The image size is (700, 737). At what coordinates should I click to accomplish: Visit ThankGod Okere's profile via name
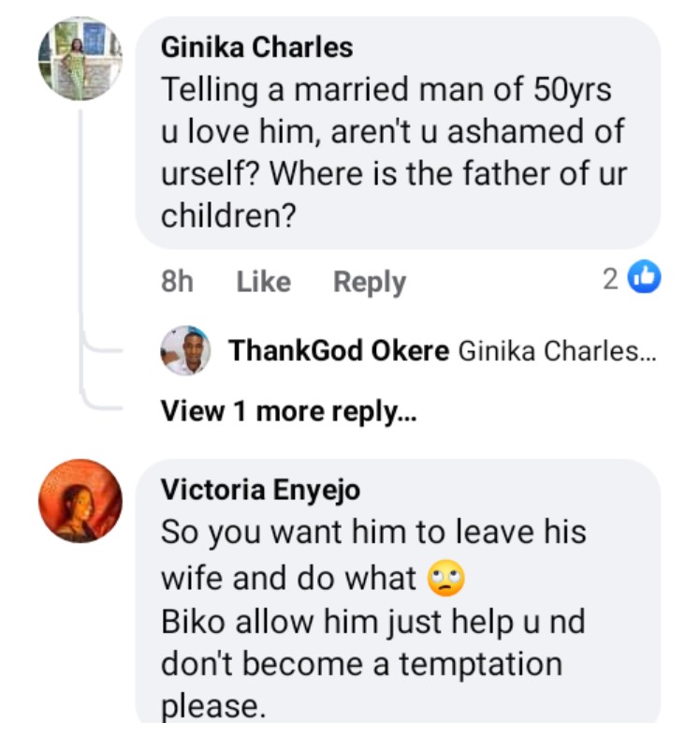click(339, 351)
